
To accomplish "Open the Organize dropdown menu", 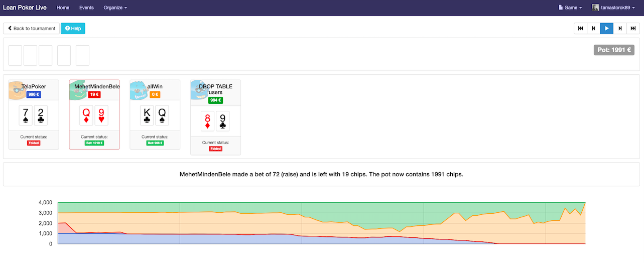I will (115, 8).
